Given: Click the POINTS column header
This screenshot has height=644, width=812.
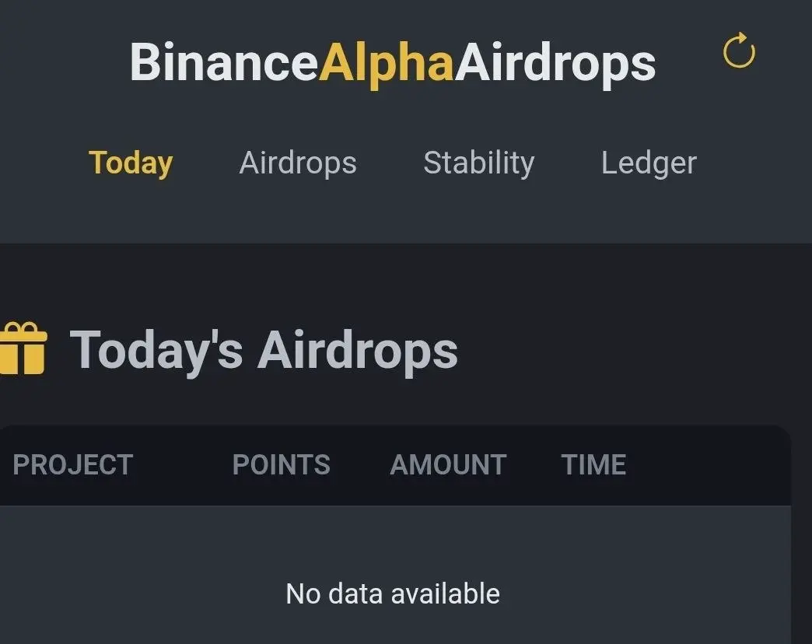Looking at the screenshot, I should 281,465.
